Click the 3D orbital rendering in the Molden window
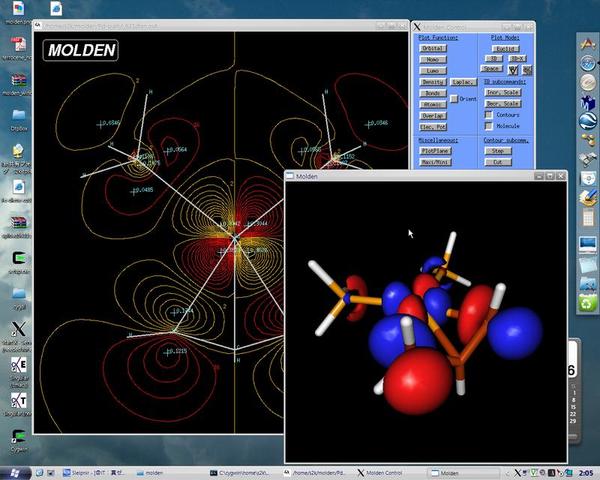Screen dimensions: 600x480 426,322
